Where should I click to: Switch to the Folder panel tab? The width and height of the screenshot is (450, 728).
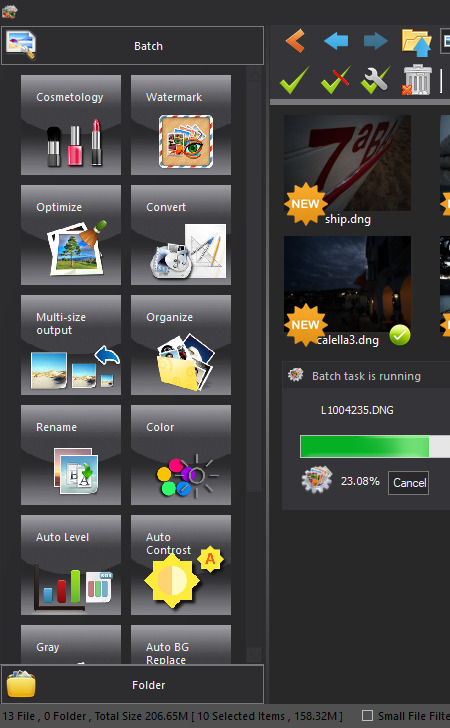pos(132,684)
